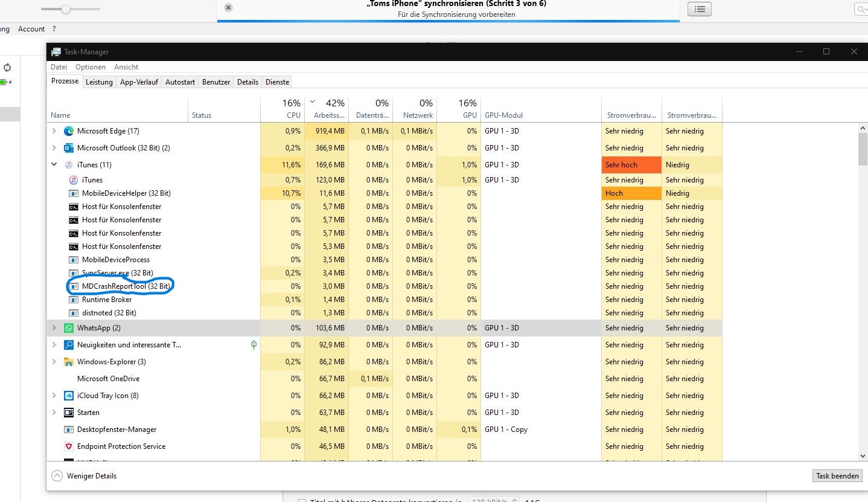The height and width of the screenshot is (502, 868).
Task: Open the Ansicht menu
Action: (x=126, y=67)
